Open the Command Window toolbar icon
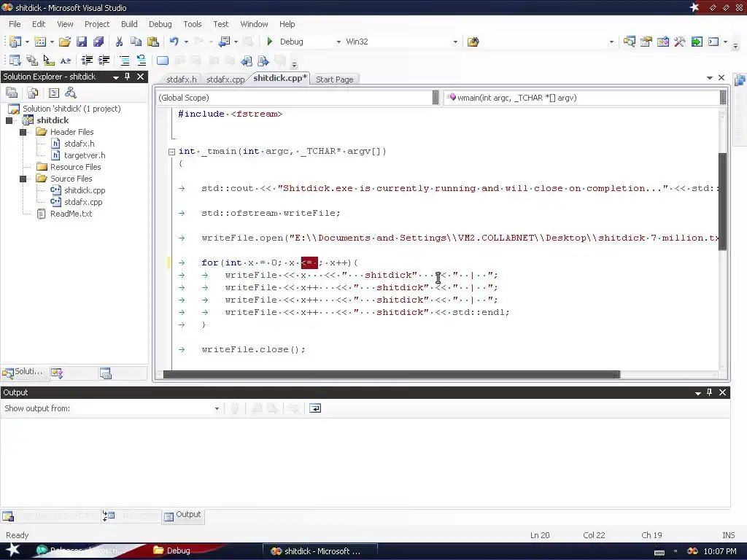The height and width of the screenshot is (560, 747). (x=713, y=42)
